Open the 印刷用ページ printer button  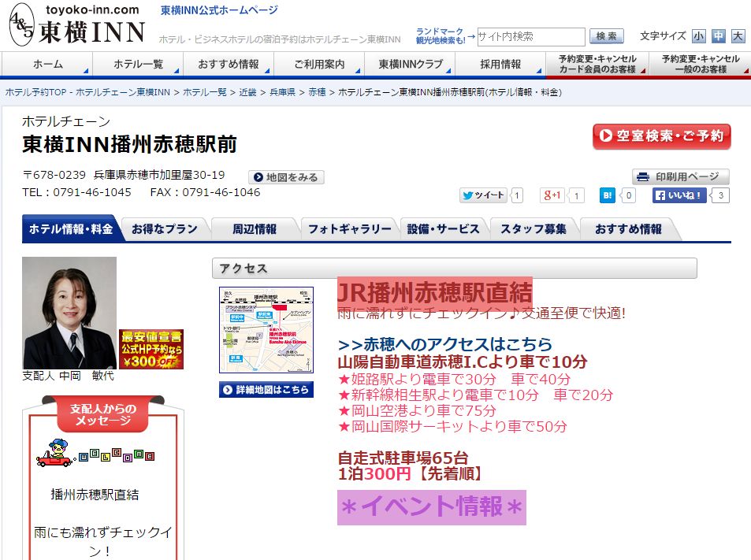pyautogui.click(x=681, y=176)
